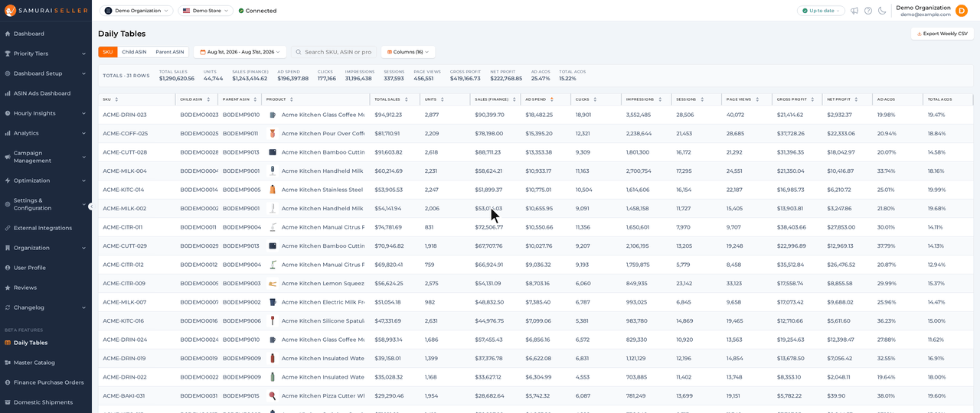Sort by the Units column
Screen dimensions: 980x413
tap(443, 99)
